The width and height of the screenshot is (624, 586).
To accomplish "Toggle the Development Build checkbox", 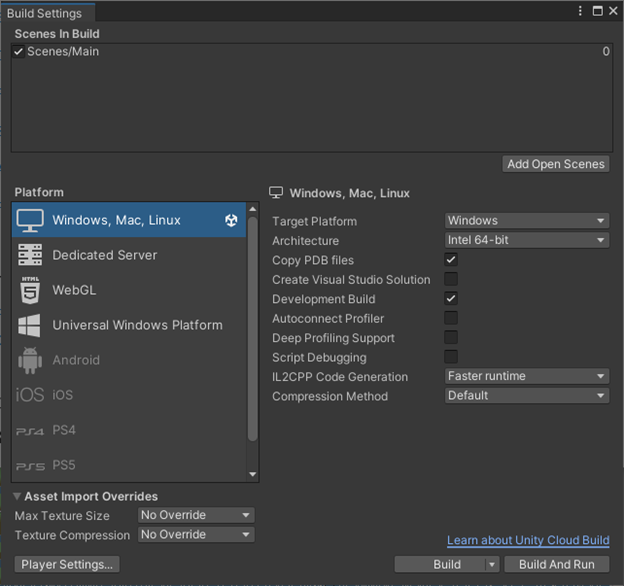I will 451,299.
